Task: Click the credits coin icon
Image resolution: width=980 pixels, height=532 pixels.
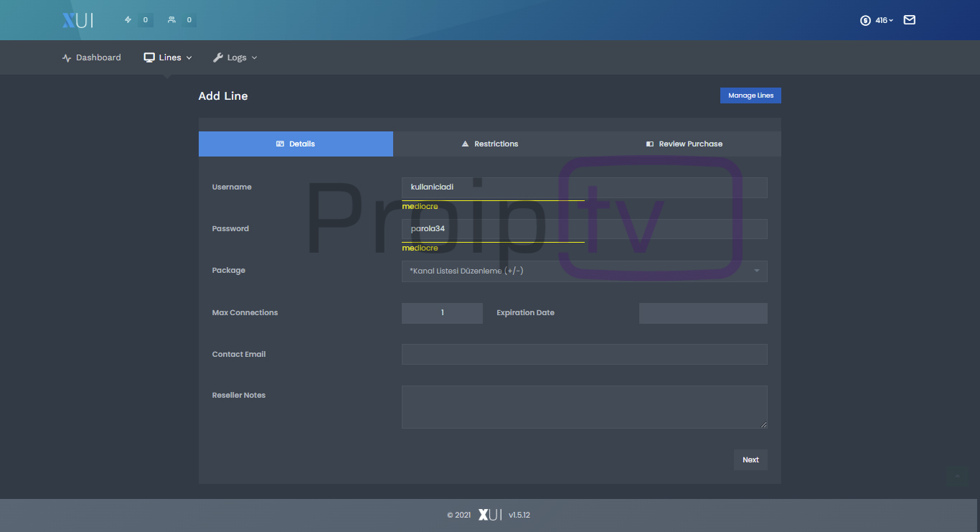Action: pyautogui.click(x=865, y=21)
